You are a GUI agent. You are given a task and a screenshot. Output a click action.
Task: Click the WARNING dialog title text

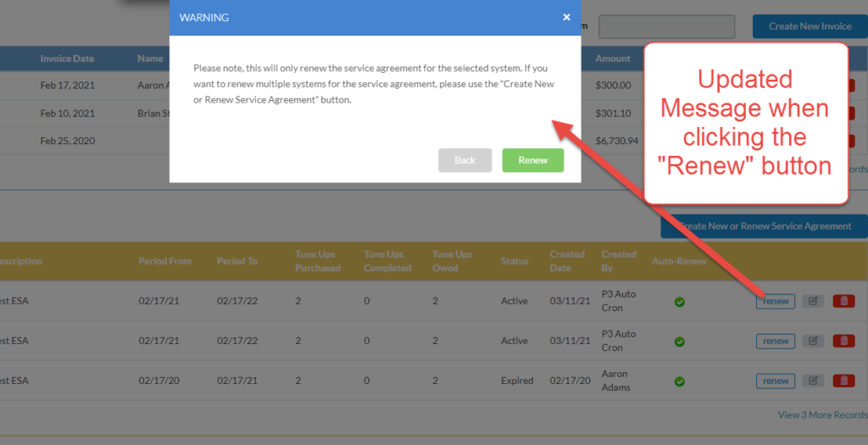pyautogui.click(x=203, y=18)
